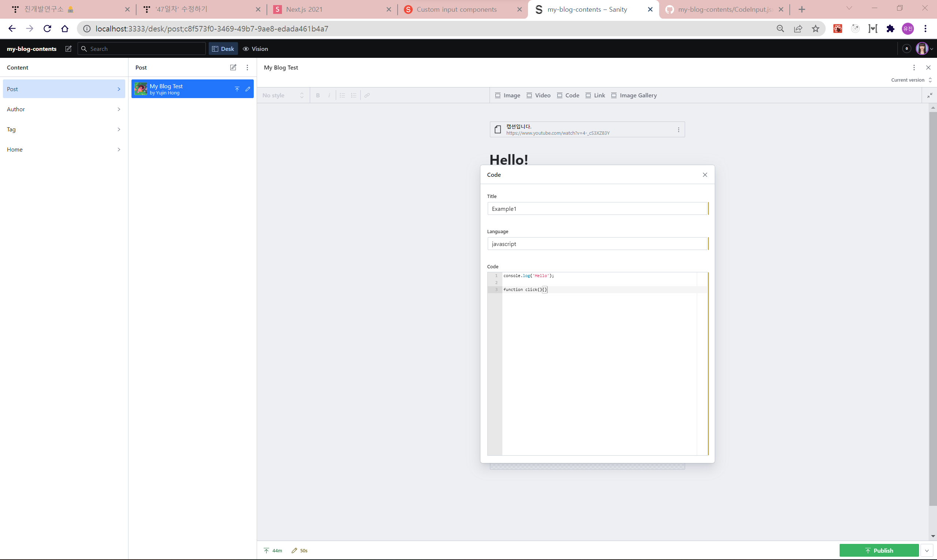
Task: Click the compose new document icon beside studio name
Action: (68, 49)
